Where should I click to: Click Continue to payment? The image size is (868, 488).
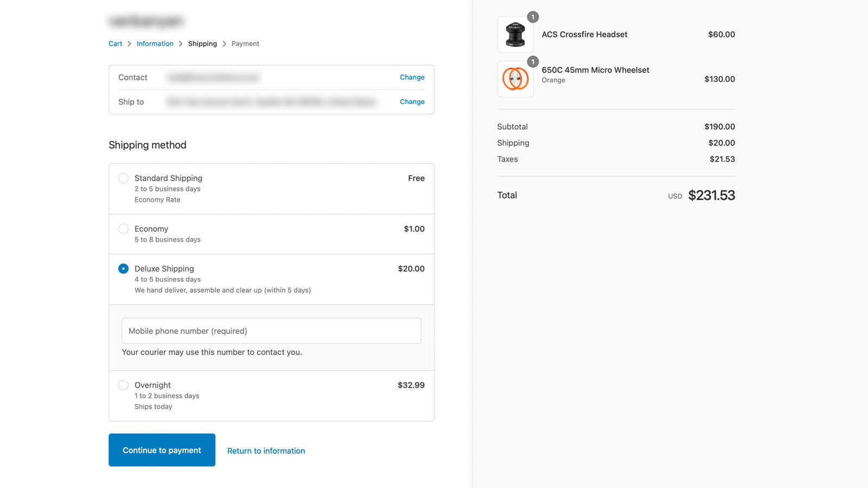click(x=162, y=450)
